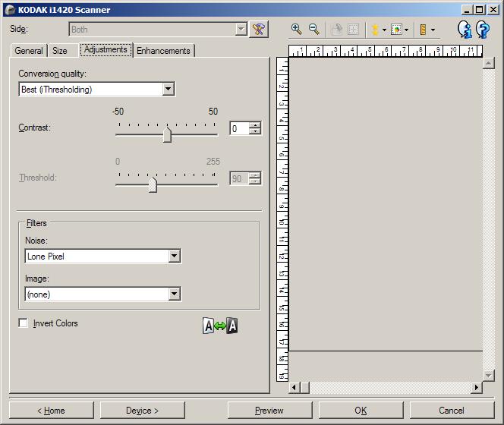Click the Contrast label text
This screenshot has width=504, height=425.
coord(34,127)
